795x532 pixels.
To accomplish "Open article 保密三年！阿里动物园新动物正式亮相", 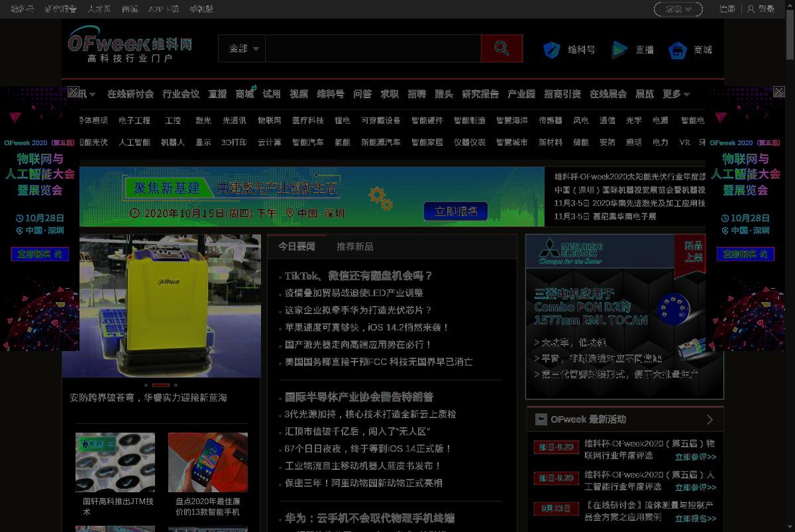I will click(x=364, y=483).
